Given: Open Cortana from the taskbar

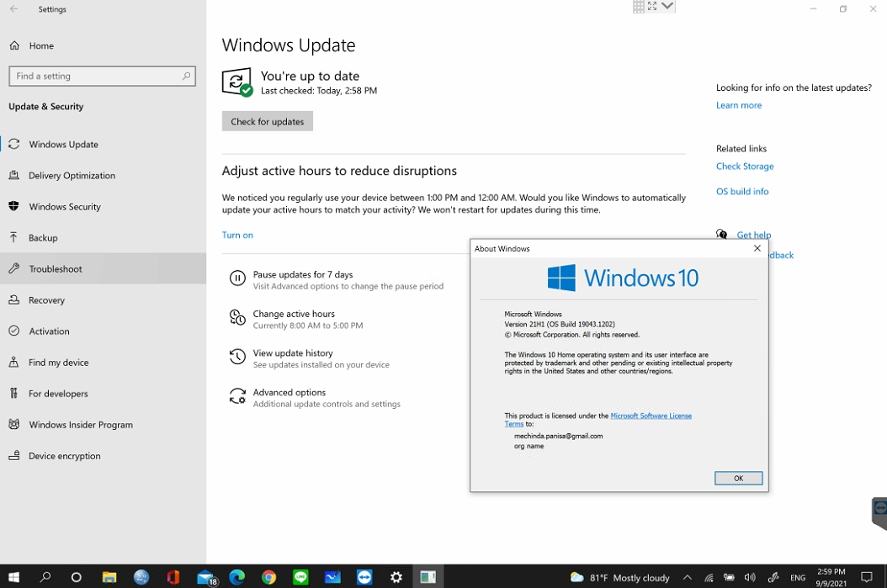Looking at the screenshot, I should 77,577.
